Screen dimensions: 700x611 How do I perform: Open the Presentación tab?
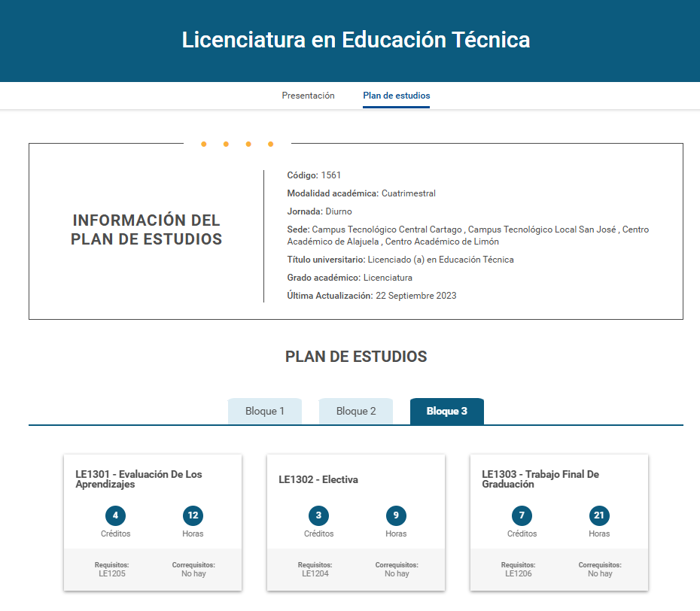[308, 96]
